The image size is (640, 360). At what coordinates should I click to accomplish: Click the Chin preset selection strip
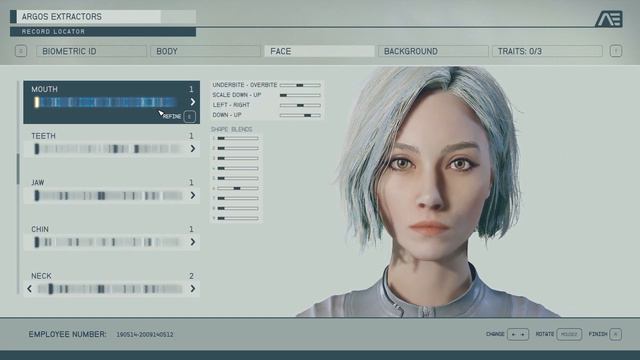108,242
